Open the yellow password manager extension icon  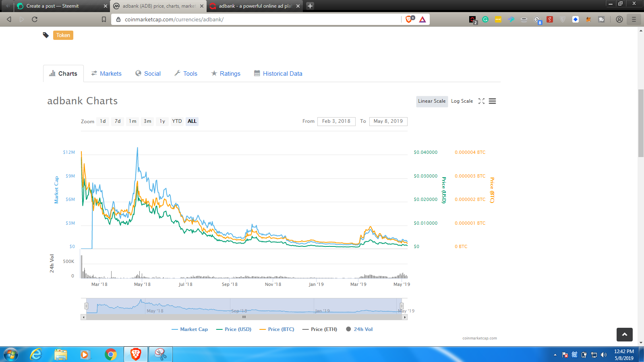coord(498,19)
